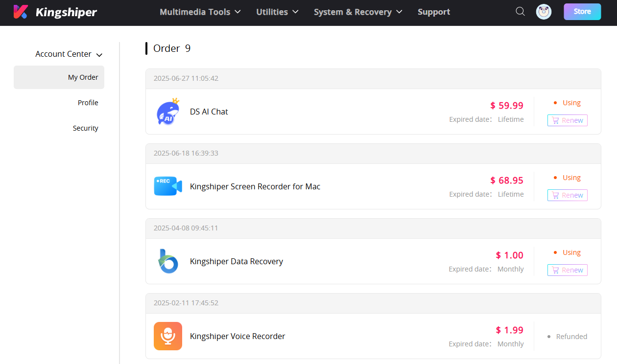The width and height of the screenshot is (617, 364).
Task: Open the Profile section
Action: (x=88, y=103)
